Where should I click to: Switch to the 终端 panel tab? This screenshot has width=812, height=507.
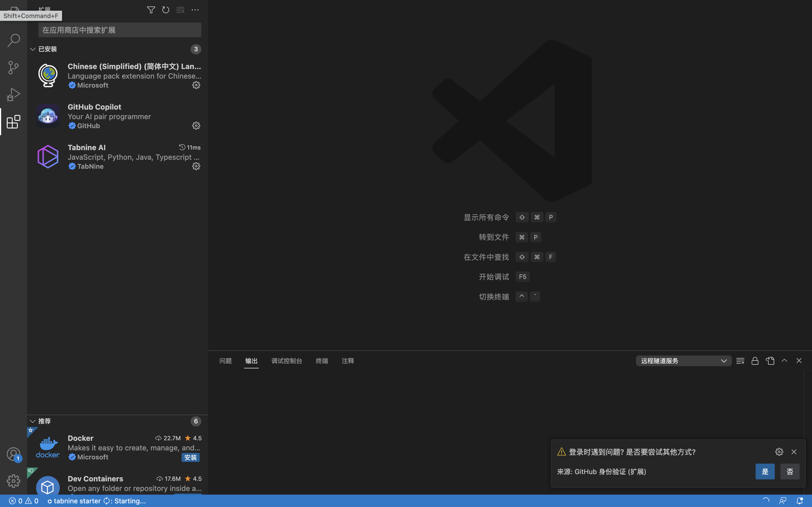321,361
